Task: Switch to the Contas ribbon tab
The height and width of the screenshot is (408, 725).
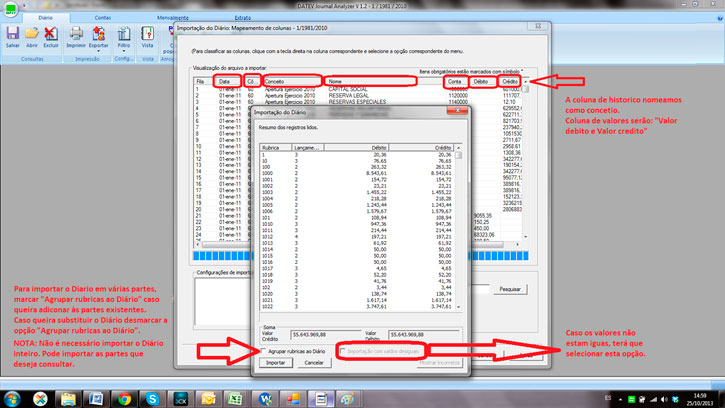Action: point(103,18)
